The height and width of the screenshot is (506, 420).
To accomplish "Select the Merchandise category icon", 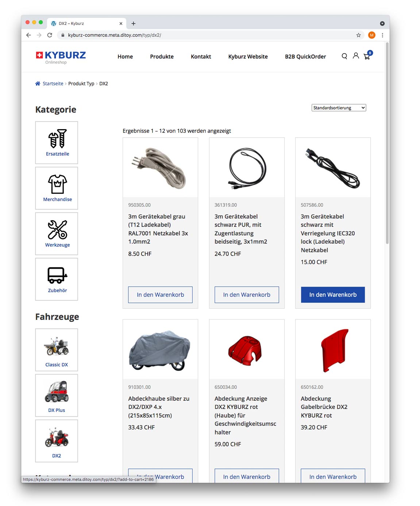I will click(57, 188).
